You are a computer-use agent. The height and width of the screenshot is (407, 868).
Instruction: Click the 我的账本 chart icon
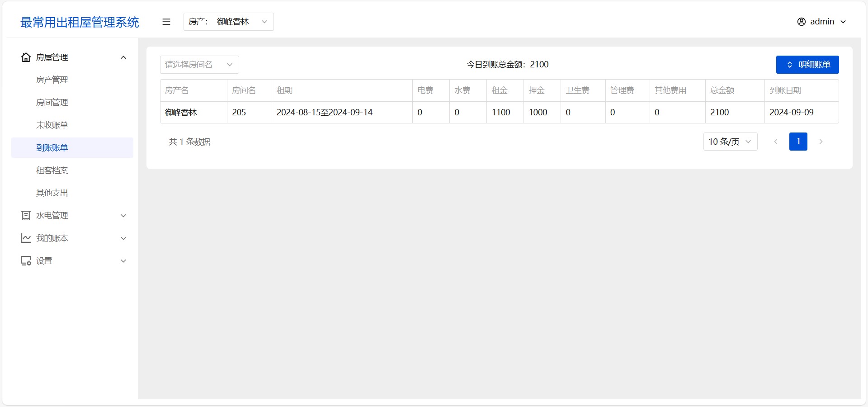(26, 238)
